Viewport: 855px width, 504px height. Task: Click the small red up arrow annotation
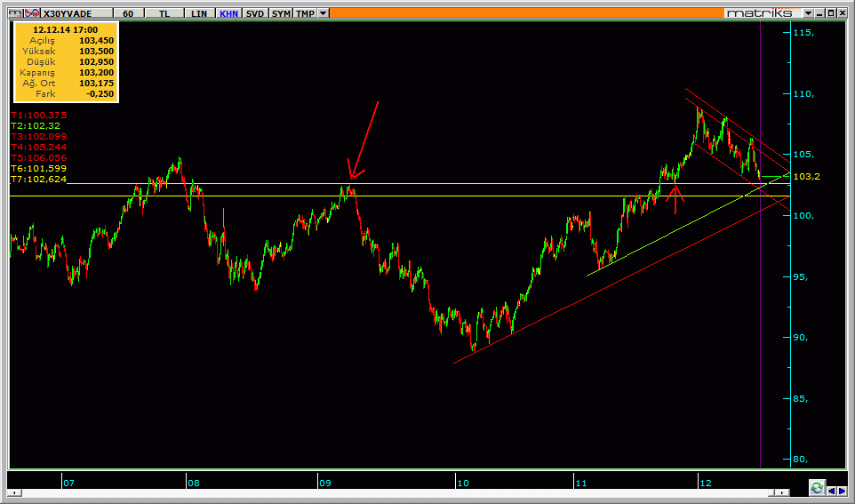(675, 198)
